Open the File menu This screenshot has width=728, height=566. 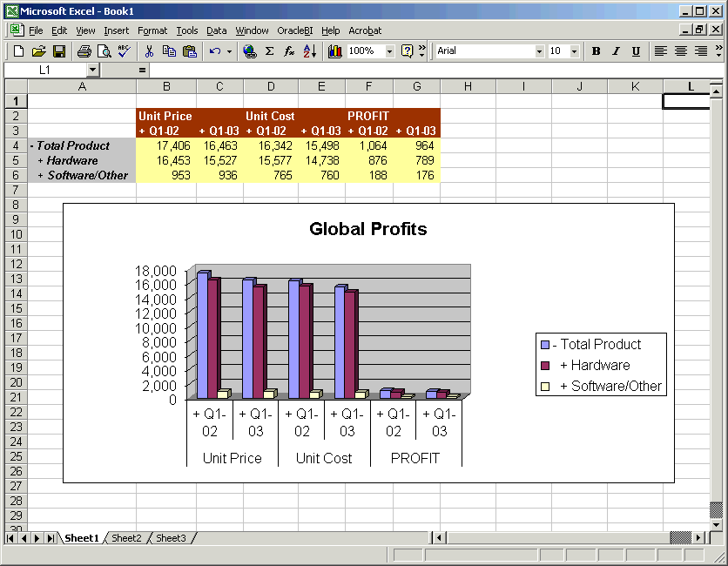36,30
